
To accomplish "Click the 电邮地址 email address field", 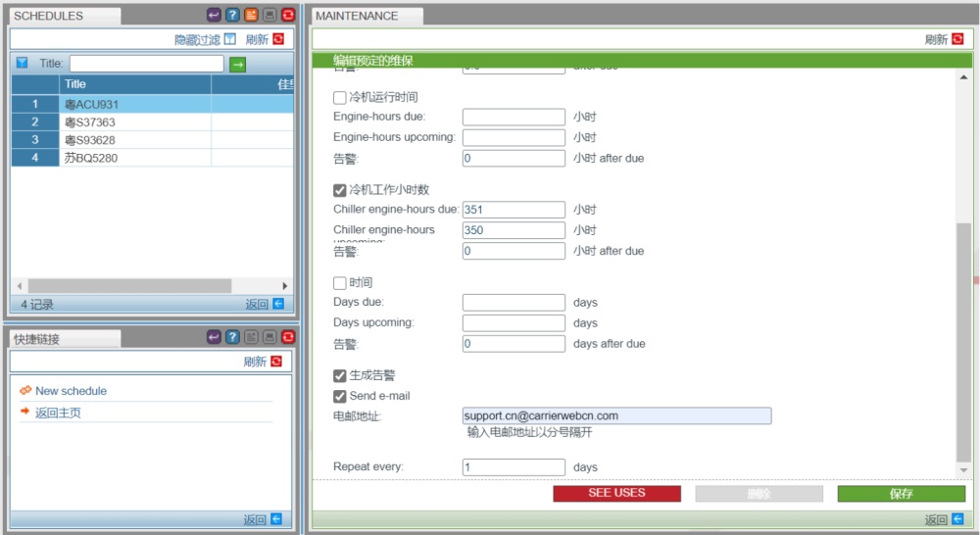I will click(x=616, y=415).
